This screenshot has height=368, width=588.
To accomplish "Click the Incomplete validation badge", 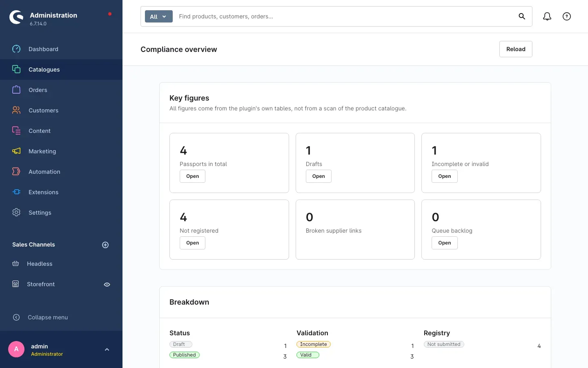I will tap(314, 344).
